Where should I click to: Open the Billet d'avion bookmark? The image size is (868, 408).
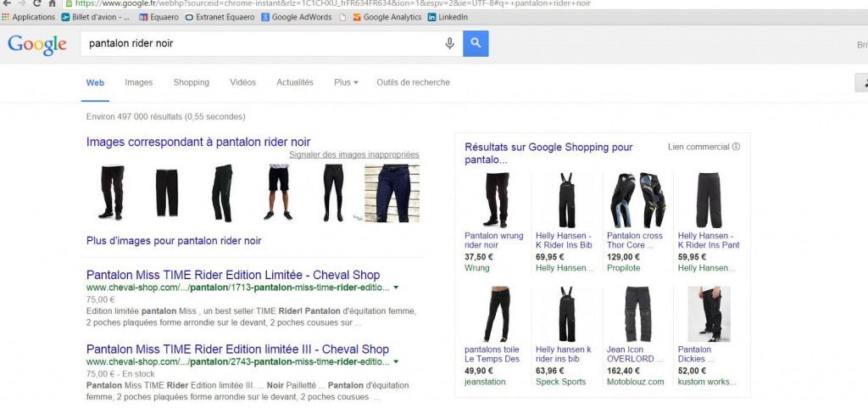(x=96, y=17)
